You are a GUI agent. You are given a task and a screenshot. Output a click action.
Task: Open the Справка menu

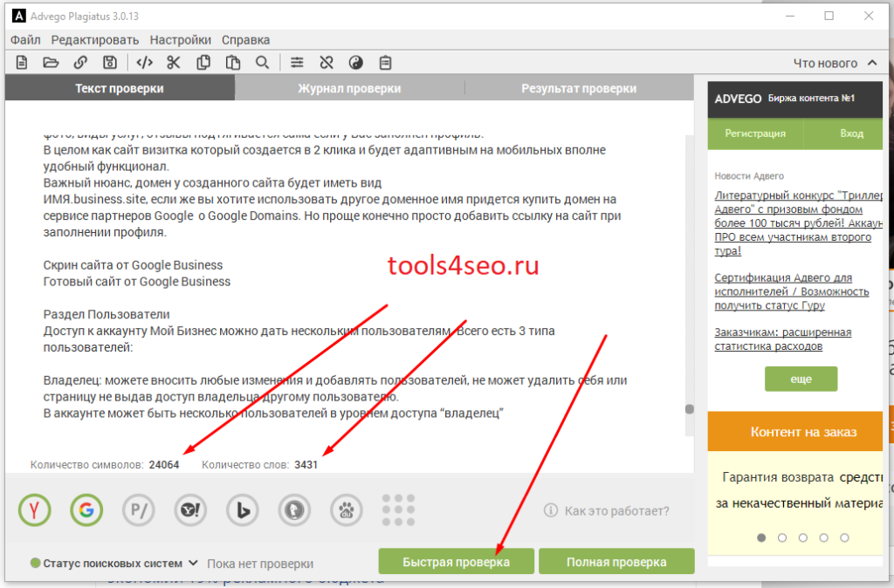coord(245,40)
